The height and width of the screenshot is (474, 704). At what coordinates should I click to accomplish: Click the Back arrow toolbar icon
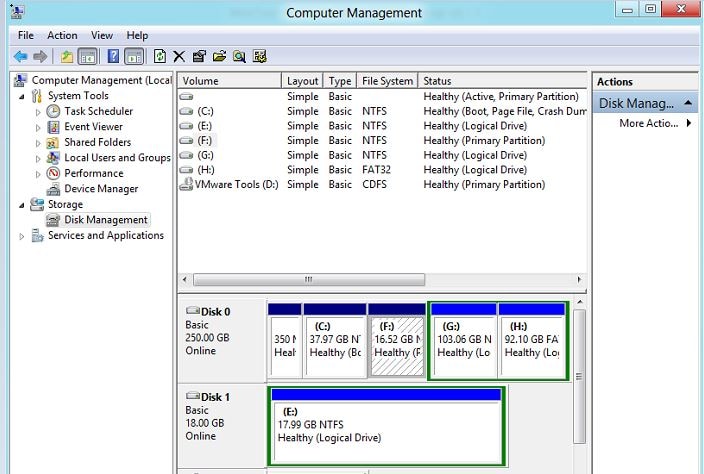point(21,57)
